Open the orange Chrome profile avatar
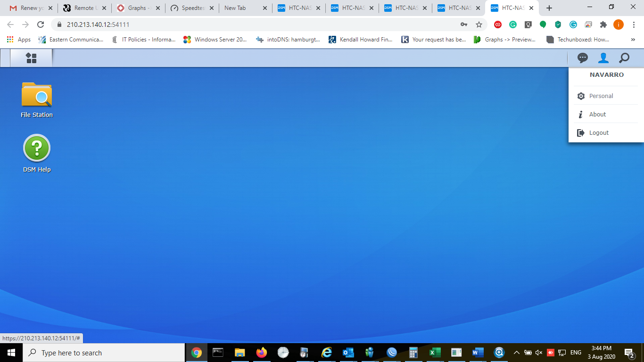This screenshot has height=362, width=644. click(619, 25)
